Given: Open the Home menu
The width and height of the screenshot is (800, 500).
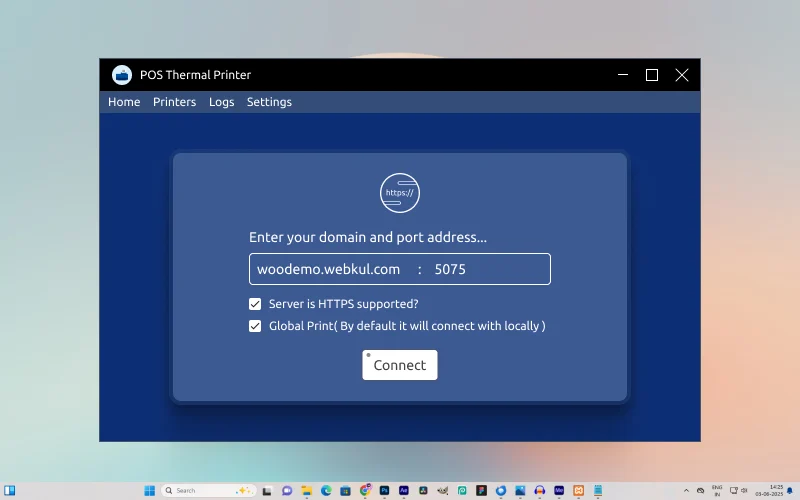Looking at the screenshot, I should 124,102.
